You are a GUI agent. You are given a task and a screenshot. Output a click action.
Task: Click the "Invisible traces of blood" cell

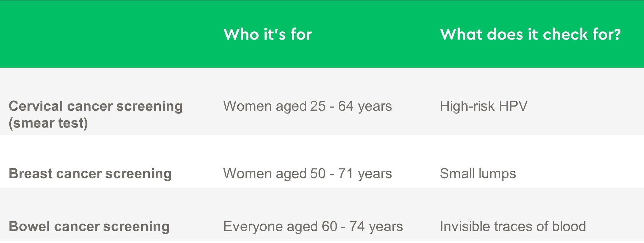[x=513, y=226]
